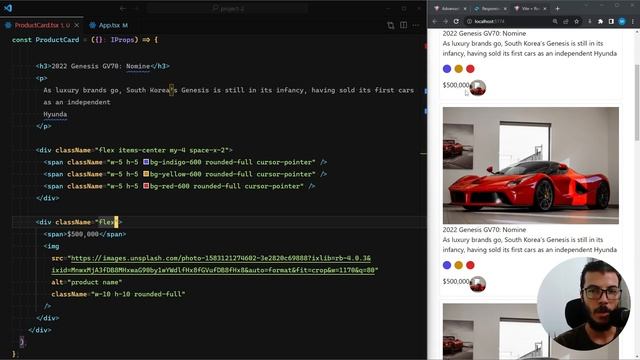The width and height of the screenshot is (640, 360).
Task: View site information icon beside localhost
Action: tap(469, 21)
